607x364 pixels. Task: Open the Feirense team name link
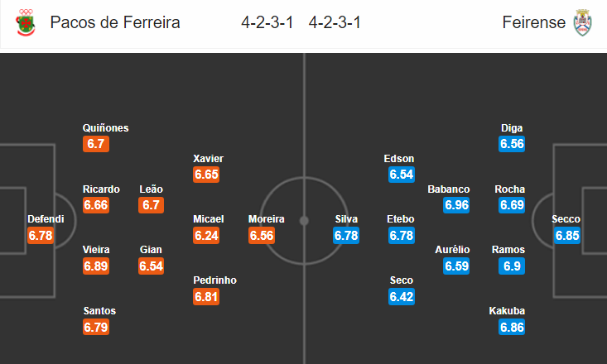point(534,22)
